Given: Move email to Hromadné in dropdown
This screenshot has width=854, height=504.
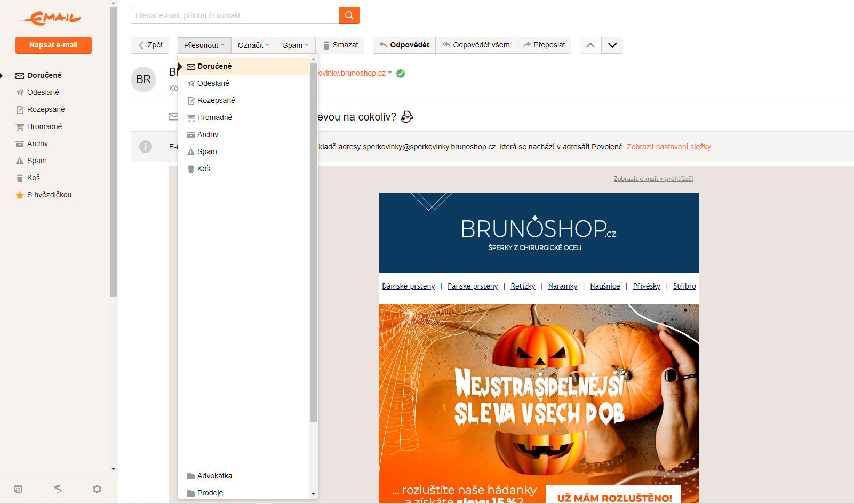Looking at the screenshot, I should pyautogui.click(x=243, y=117).
